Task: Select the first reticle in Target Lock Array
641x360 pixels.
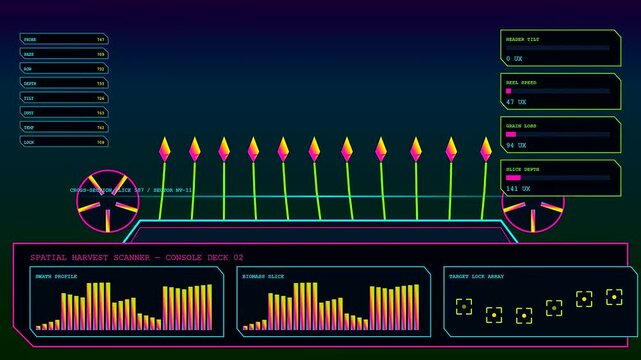Action: [464, 306]
